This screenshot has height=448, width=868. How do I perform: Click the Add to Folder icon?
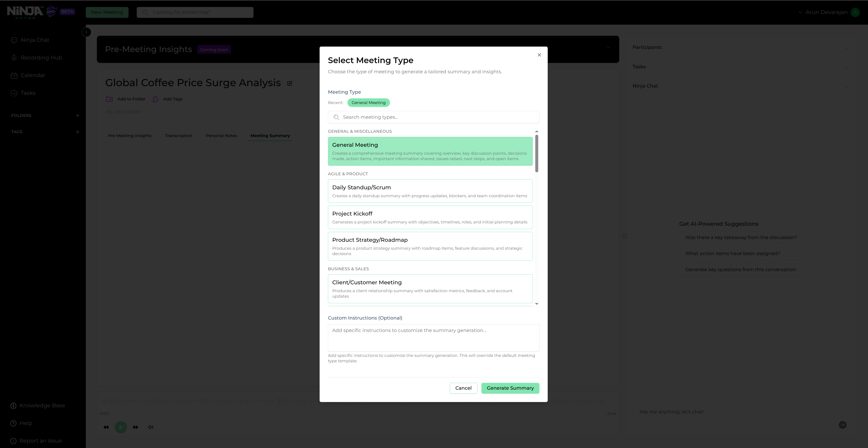(x=109, y=99)
